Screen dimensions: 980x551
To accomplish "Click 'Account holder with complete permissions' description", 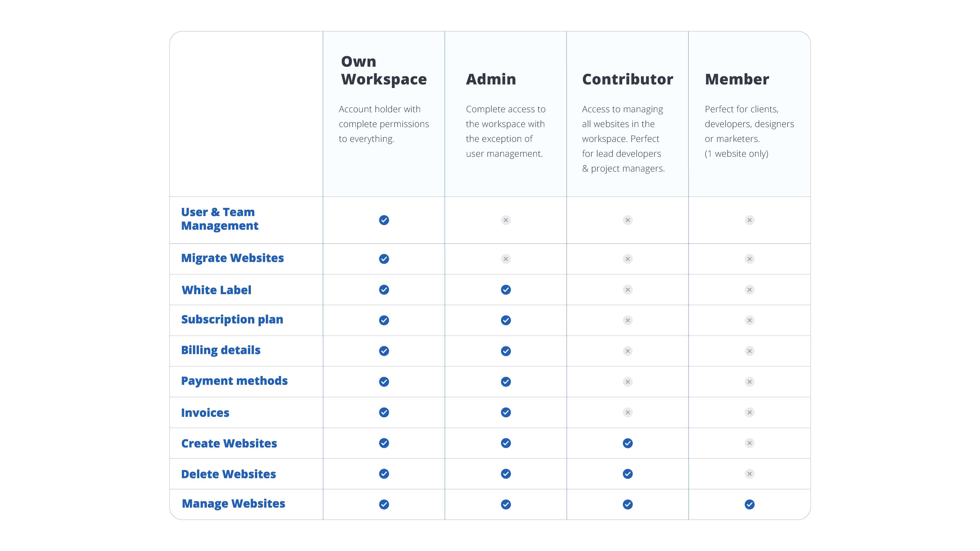I will [x=384, y=124].
